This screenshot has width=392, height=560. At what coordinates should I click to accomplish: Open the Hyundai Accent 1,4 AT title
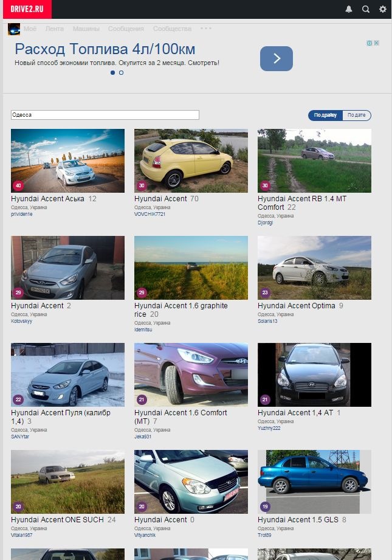click(295, 412)
